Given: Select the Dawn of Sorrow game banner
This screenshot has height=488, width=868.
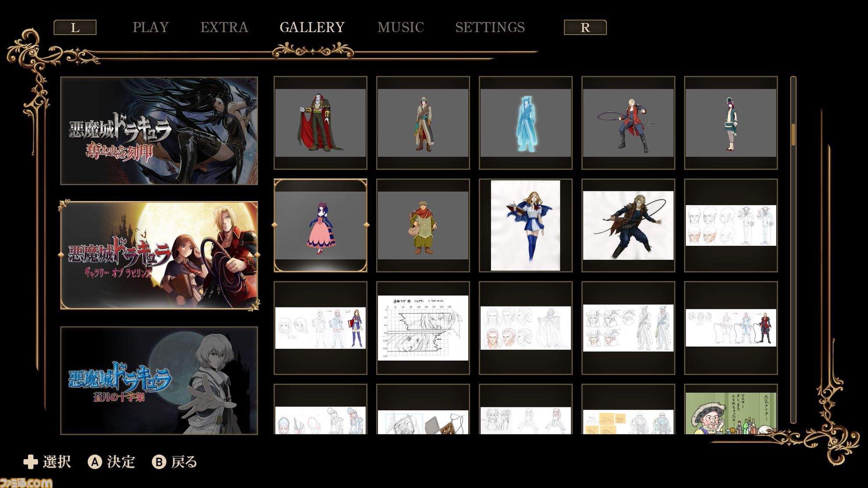Looking at the screenshot, I should tap(159, 381).
